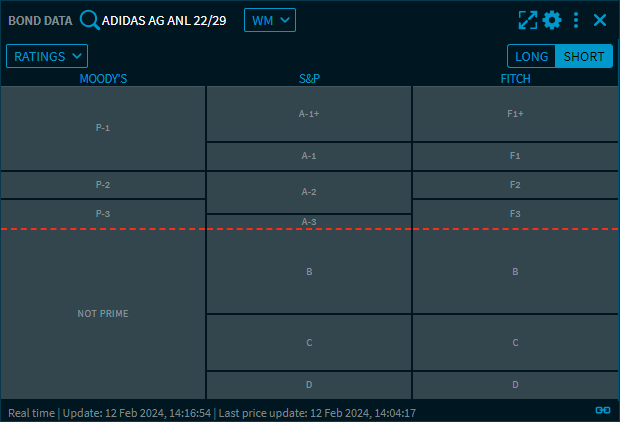
Task: Switch ratings to SHORT term
Action: click(x=584, y=56)
